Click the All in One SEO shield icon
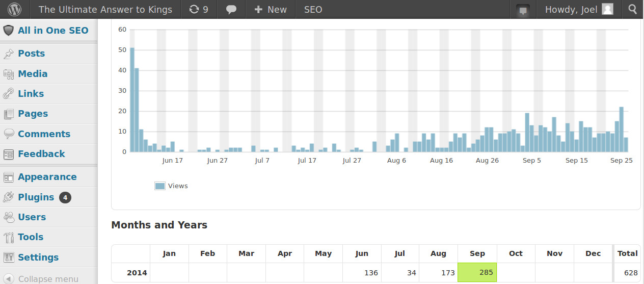 click(x=8, y=31)
